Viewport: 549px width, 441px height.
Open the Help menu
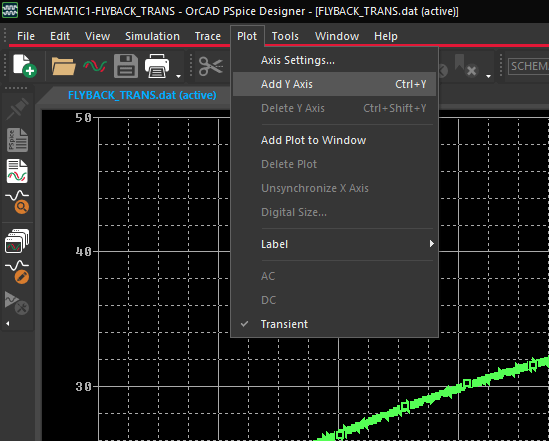385,36
